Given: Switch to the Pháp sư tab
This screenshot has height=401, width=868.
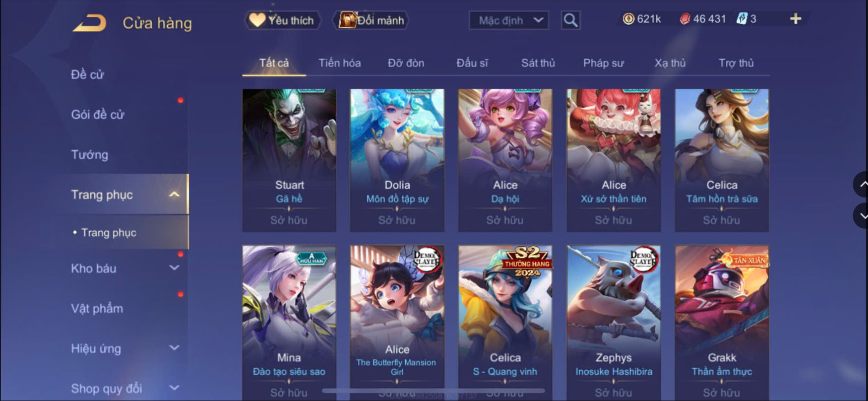Looking at the screenshot, I should click(603, 63).
